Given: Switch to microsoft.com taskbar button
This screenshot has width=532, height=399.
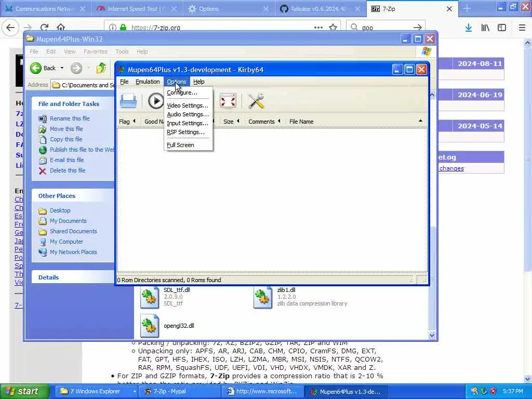Looking at the screenshot, I should point(262,391).
